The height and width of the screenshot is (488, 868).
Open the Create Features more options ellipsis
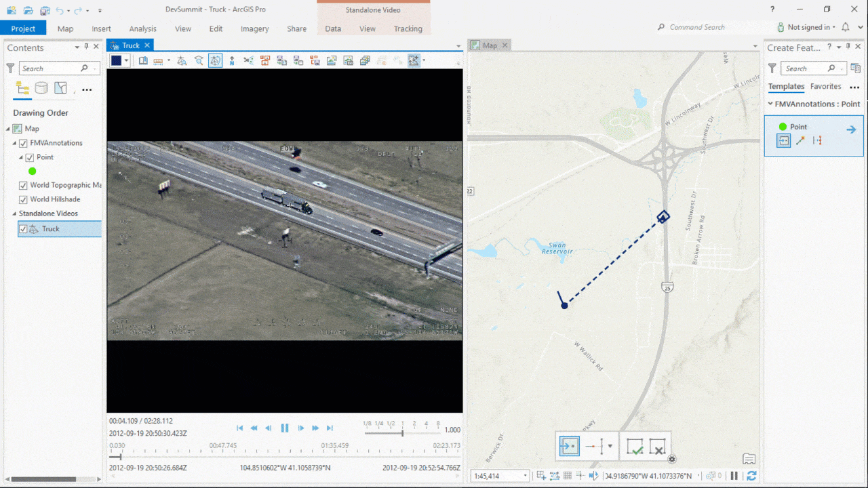[854, 87]
